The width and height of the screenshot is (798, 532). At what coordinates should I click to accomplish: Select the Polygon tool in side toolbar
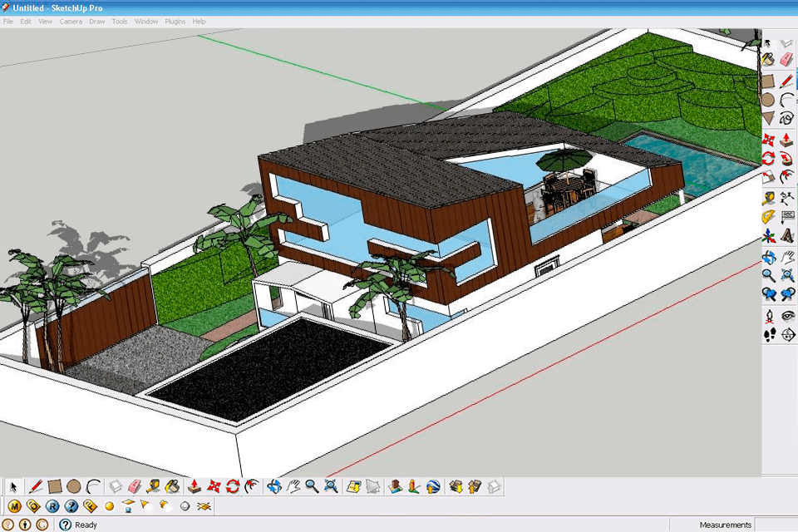(x=768, y=119)
